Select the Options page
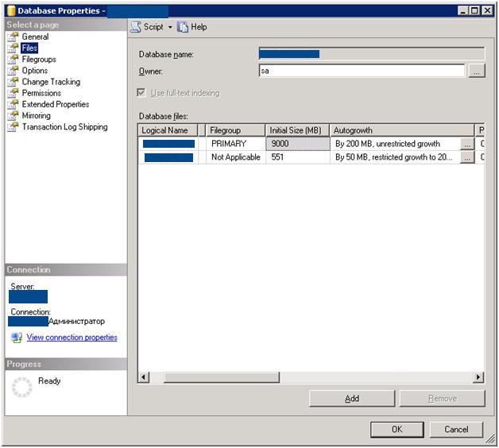The image size is (499, 448). coord(35,71)
